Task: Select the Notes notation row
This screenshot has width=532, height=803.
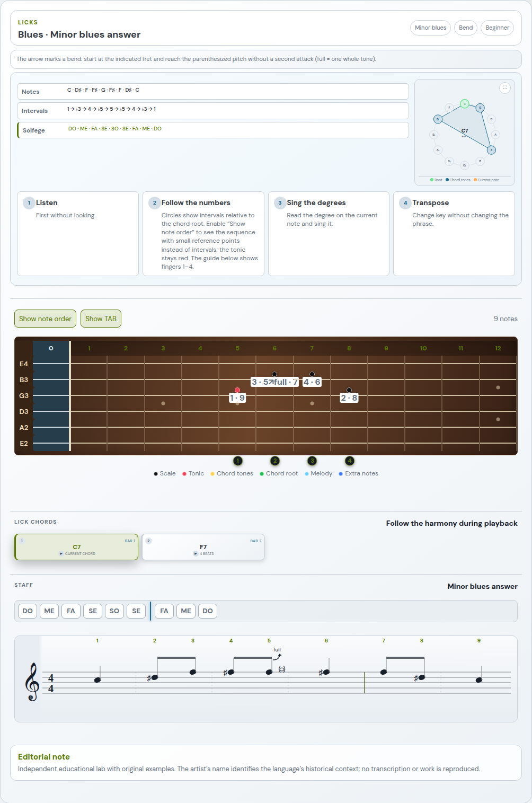Action: (213, 91)
